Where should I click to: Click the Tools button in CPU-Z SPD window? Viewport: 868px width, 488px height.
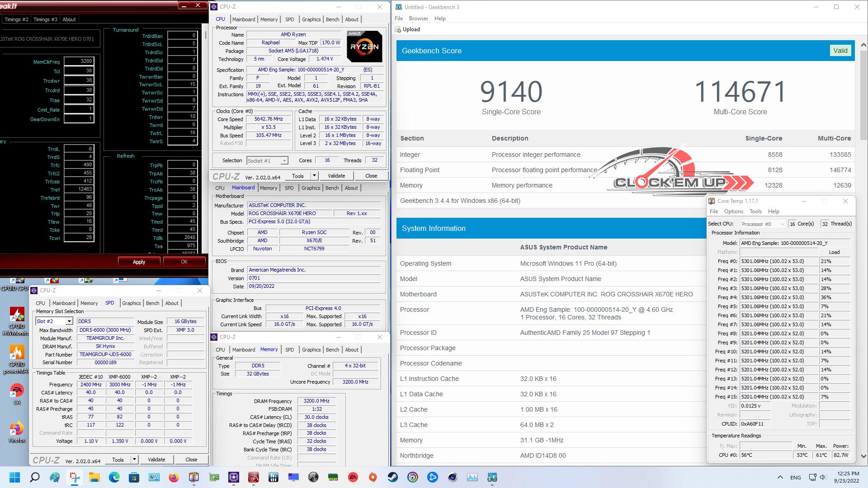[x=118, y=460]
